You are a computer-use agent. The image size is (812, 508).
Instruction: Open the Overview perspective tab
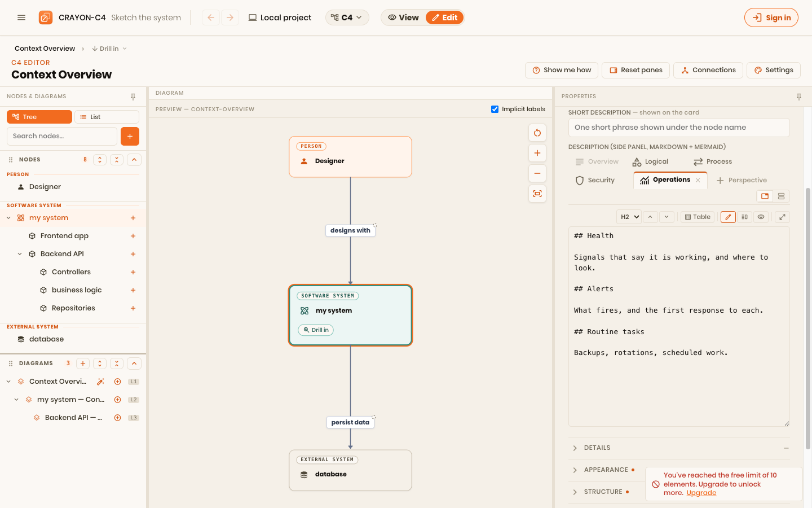pyautogui.click(x=597, y=161)
